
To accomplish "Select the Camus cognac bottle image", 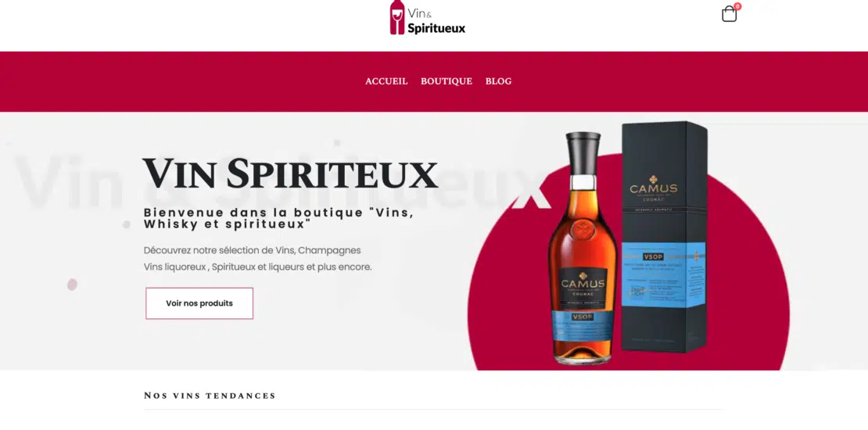I will 582,248.
